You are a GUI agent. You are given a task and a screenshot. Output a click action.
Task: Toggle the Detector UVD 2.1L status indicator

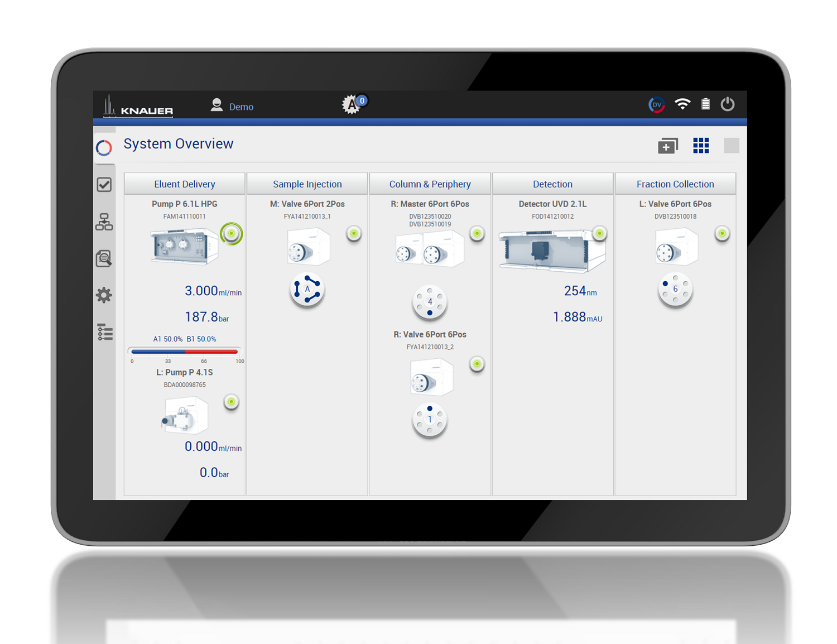coord(600,234)
